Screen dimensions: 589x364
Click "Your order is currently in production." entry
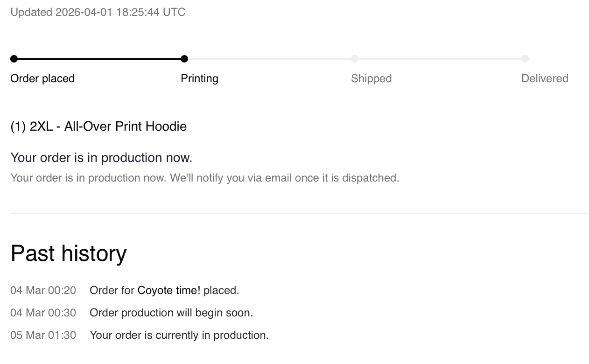179,335
